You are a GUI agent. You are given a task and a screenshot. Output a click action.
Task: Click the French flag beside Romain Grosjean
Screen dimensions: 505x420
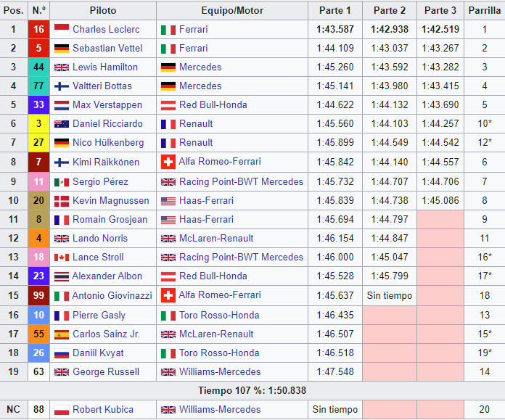(62, 220)
